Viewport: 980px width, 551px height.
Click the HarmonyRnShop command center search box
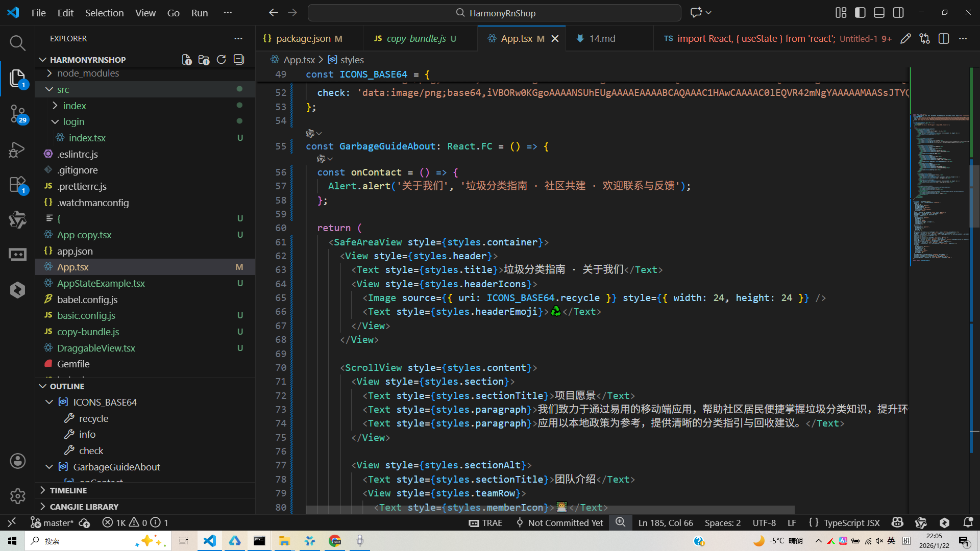click(x=494, y=13)
